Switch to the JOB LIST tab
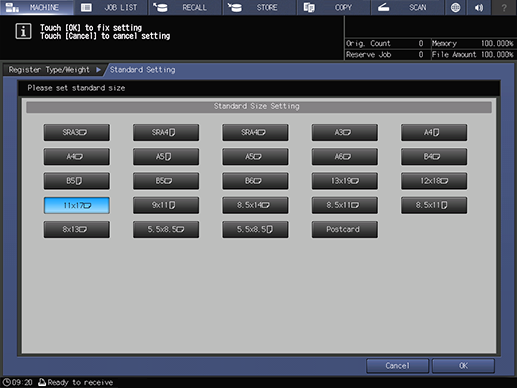 (111, 7)
